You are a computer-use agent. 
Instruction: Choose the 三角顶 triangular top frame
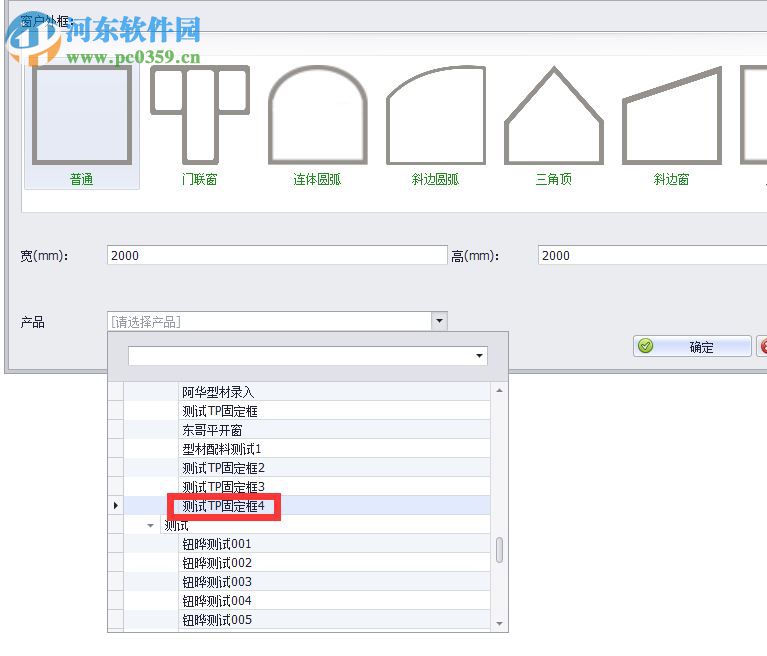(554, 126)
